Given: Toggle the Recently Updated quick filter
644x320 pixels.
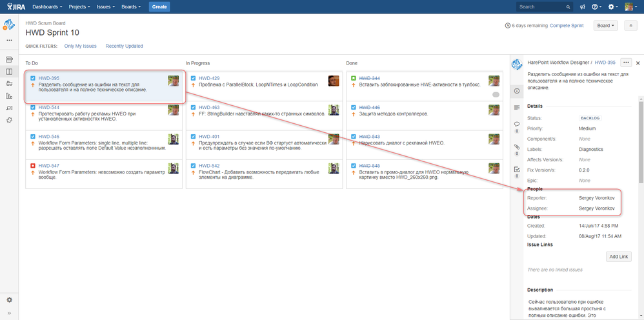Looking at the screenshot, I should (x=124, y=46).
